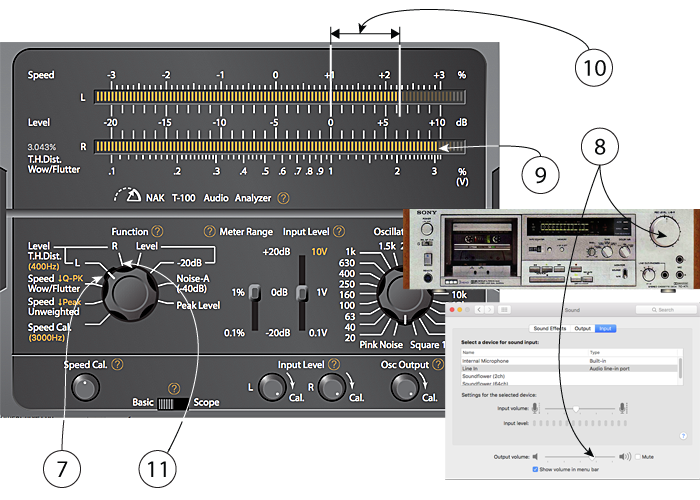The height and width of the screenshot is (500, 700).
Task: Click the -20dB level function label
Action: (x=189, y=262)
